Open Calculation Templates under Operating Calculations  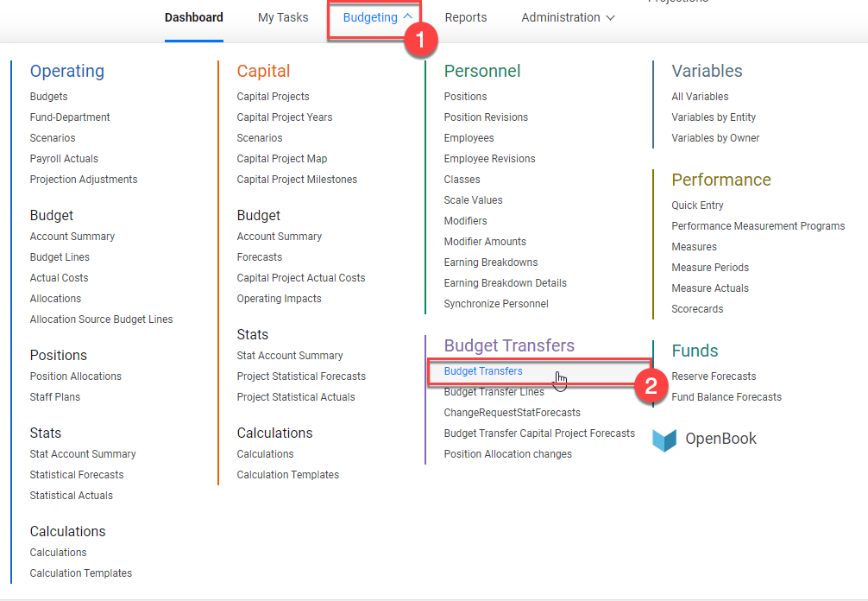pos(80,573)
